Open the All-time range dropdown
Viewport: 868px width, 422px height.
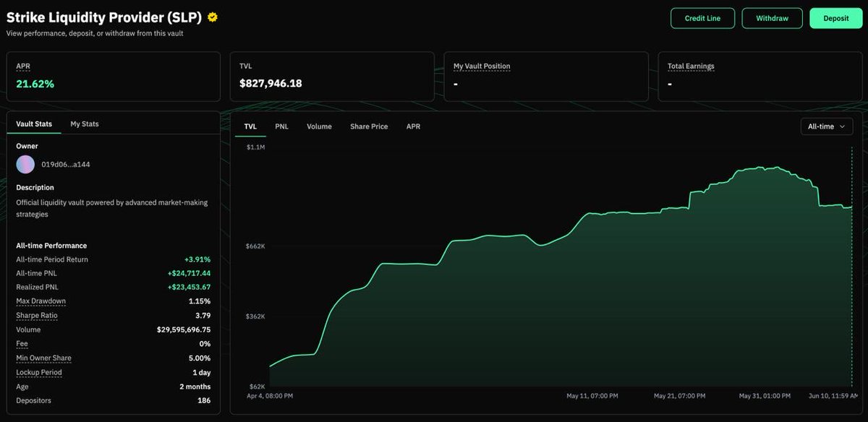click(x=827, y=126)
